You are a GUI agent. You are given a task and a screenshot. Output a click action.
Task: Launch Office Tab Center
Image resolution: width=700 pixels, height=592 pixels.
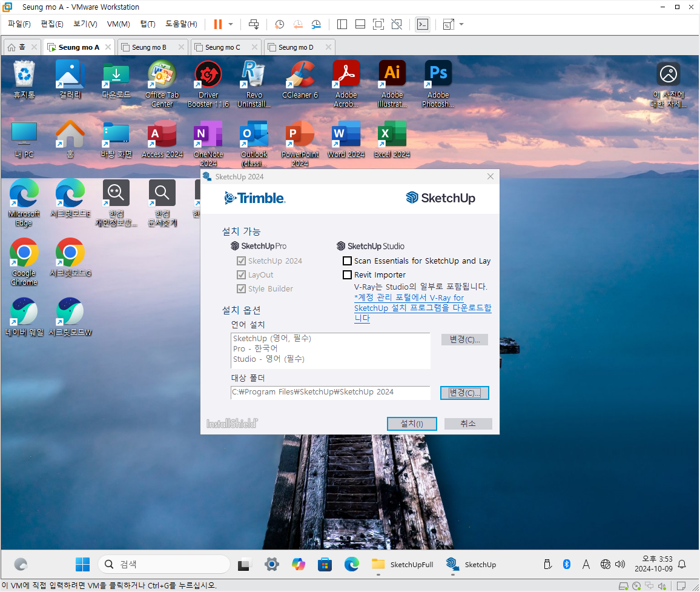click(162, 84)
